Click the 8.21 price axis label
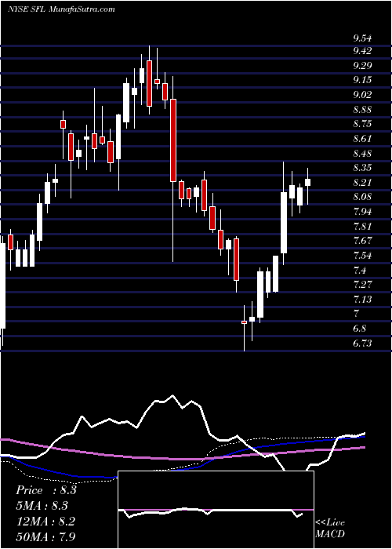 [x=362, y=183]
